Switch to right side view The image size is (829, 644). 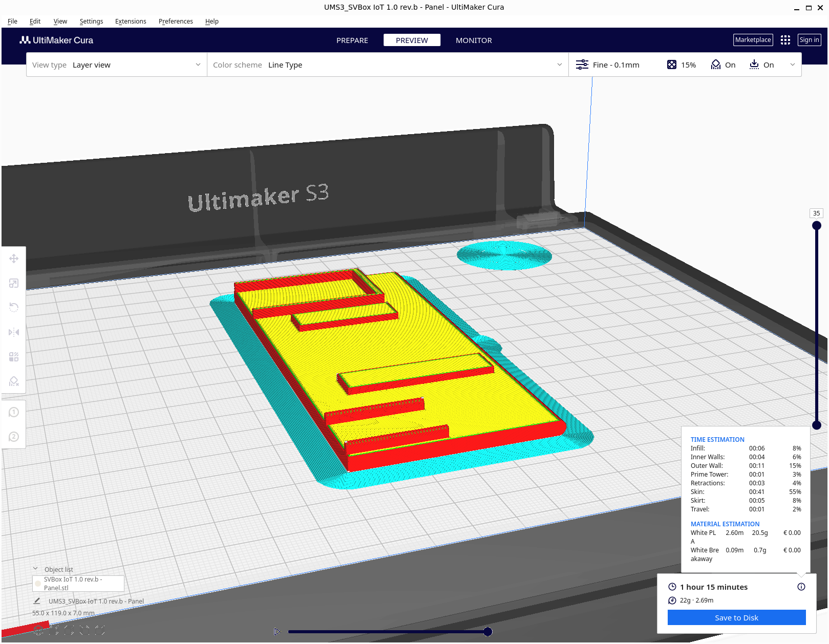click(100, 630)
